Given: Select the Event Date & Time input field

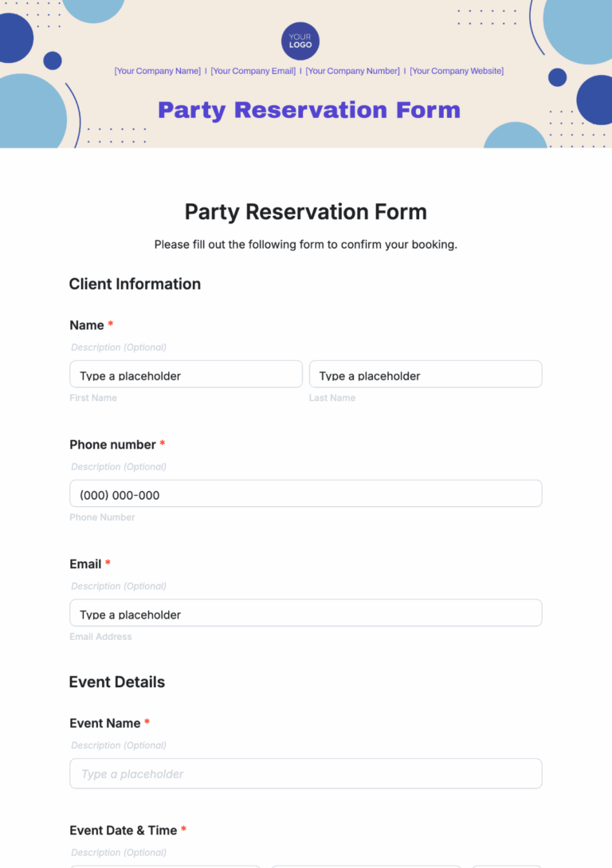Looking at the screenshot, I should 164,865.
